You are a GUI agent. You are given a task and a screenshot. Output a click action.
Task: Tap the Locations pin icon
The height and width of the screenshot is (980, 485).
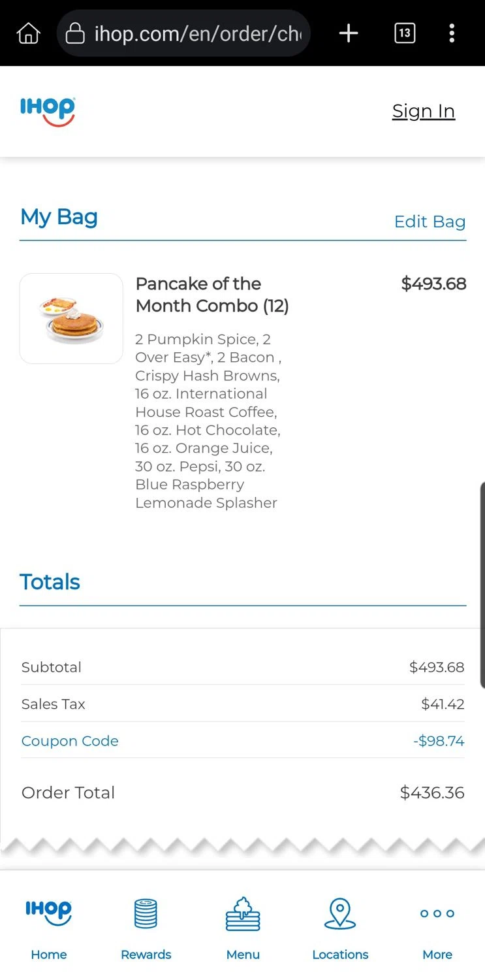[x=340, y=913]
